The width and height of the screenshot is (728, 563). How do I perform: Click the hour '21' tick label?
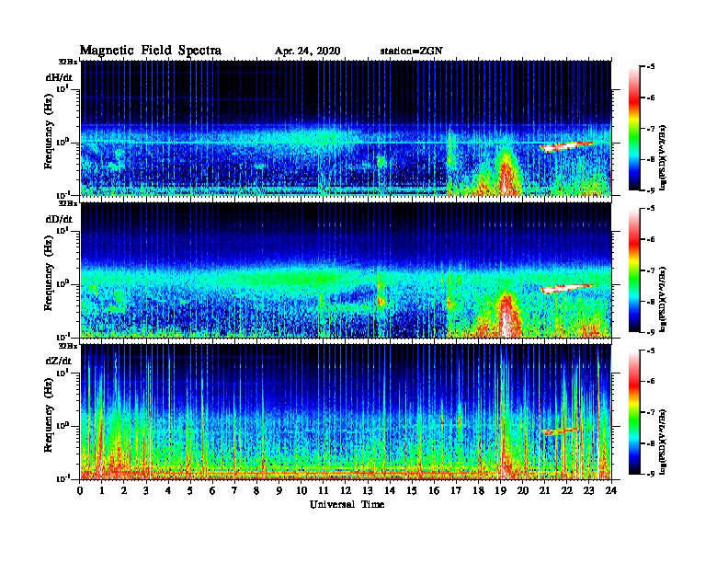(x=544, y=490)
